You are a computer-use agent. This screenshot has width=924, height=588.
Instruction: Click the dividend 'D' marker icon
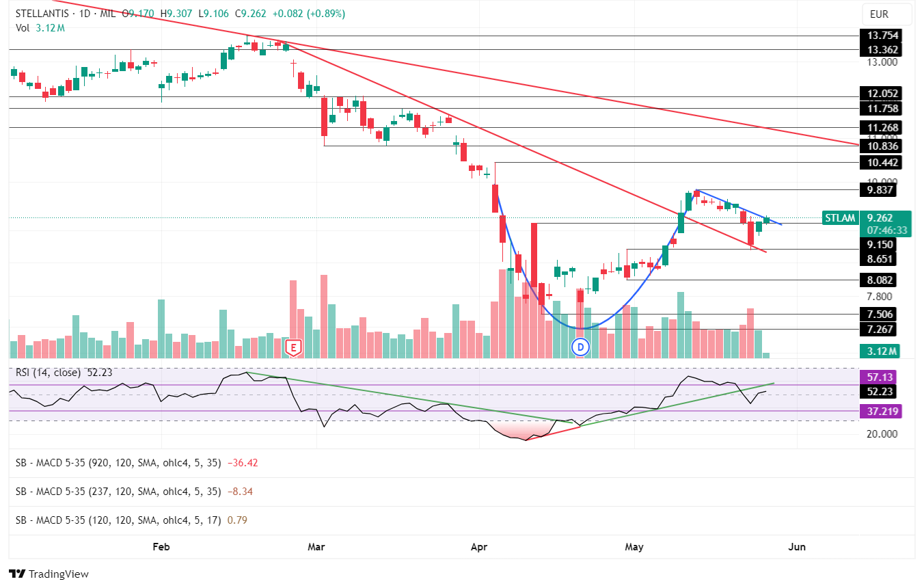click(x=580, y=347)
